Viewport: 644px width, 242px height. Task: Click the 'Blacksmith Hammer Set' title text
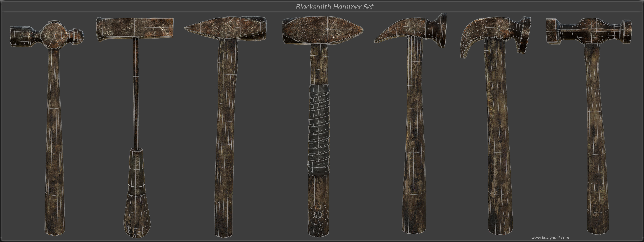[x=334, y=7]
